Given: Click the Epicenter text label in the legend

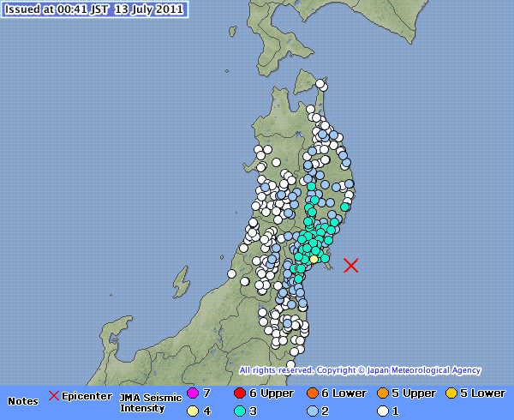Looking at the screenshot, I should [x=87, y=395].
